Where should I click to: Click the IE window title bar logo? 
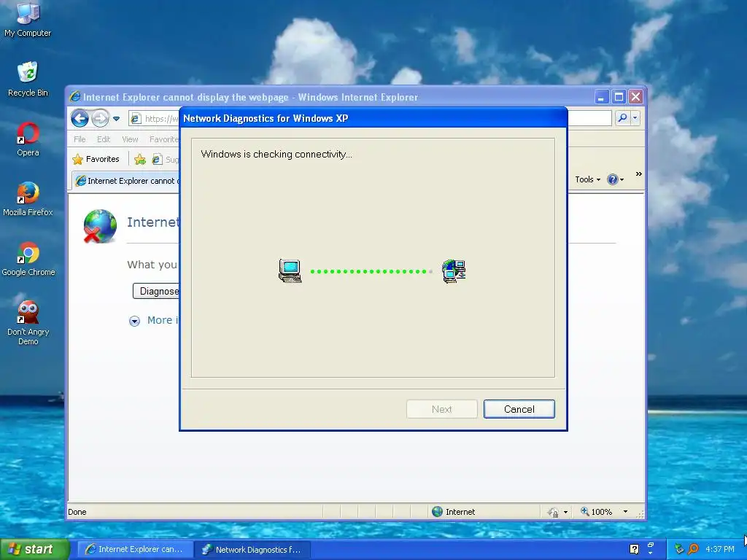pos(75,97)
